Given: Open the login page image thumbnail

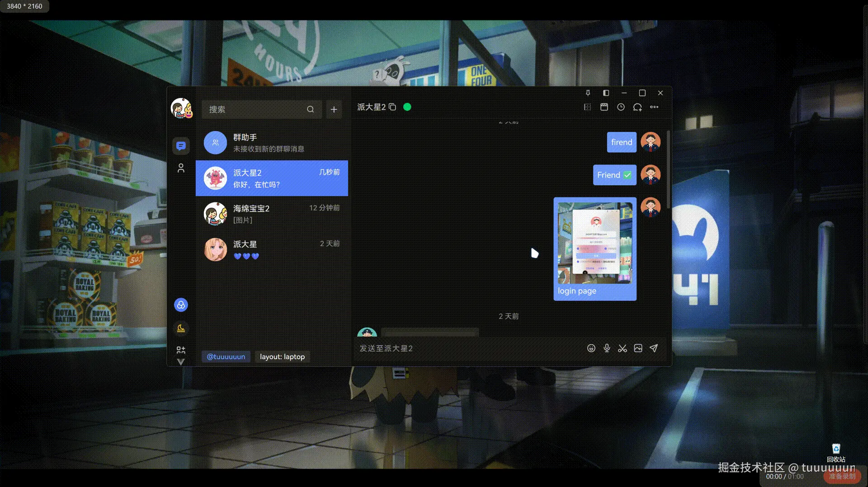Looking at the screenshot, I should tap(595, 243).
